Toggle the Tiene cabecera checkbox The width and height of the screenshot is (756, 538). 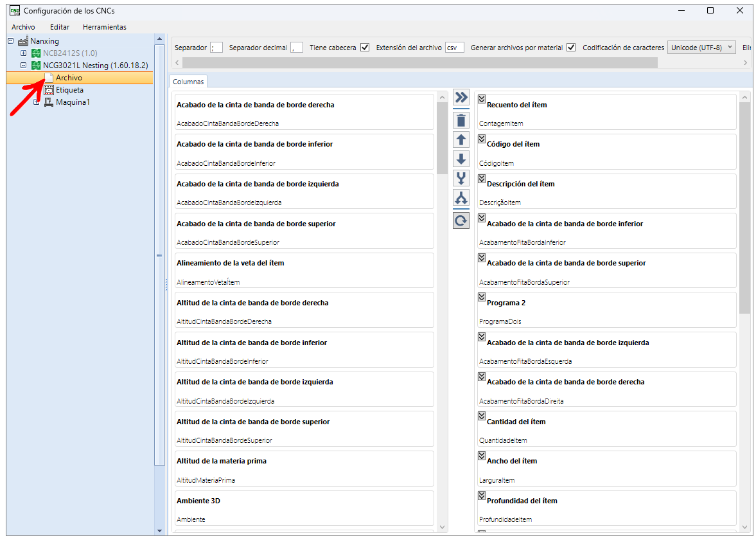tap(365, 48)
